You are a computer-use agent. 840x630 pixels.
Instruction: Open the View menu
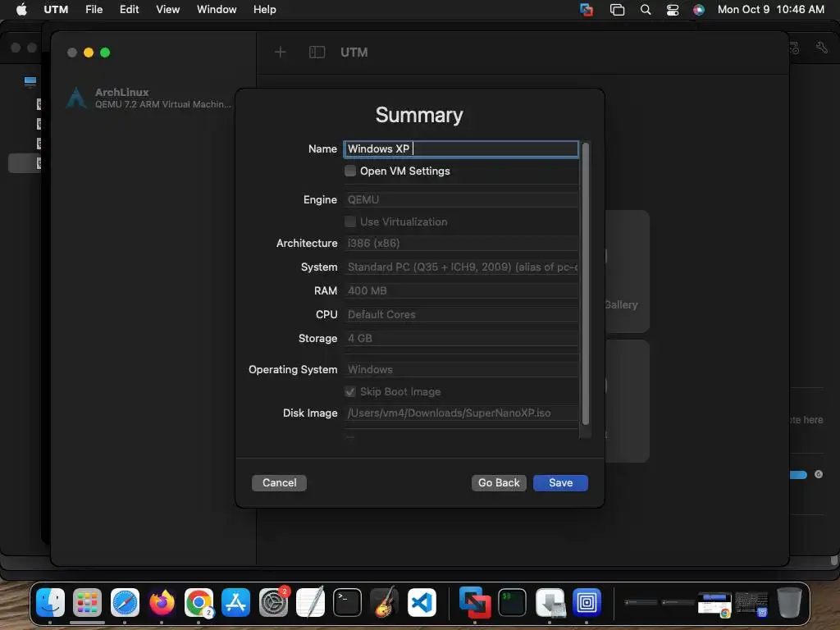tap(167, 10)
